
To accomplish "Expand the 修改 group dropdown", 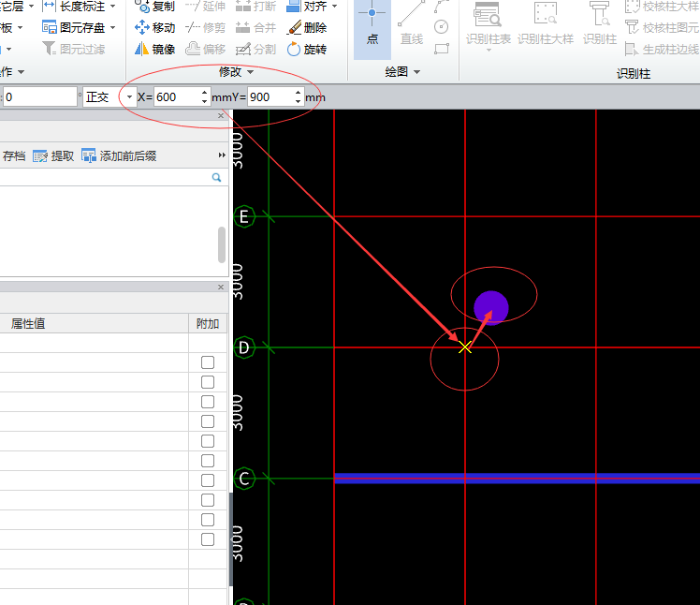I will [250, 72].
